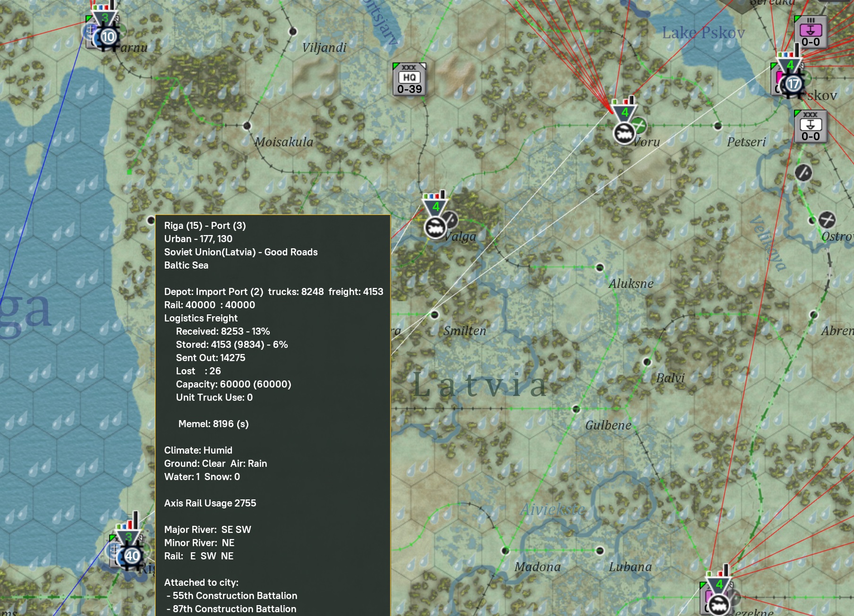This screenshot has height=616, width=854.
Task: Click the Balvi town dot
Action: click(x=647, y=362)
